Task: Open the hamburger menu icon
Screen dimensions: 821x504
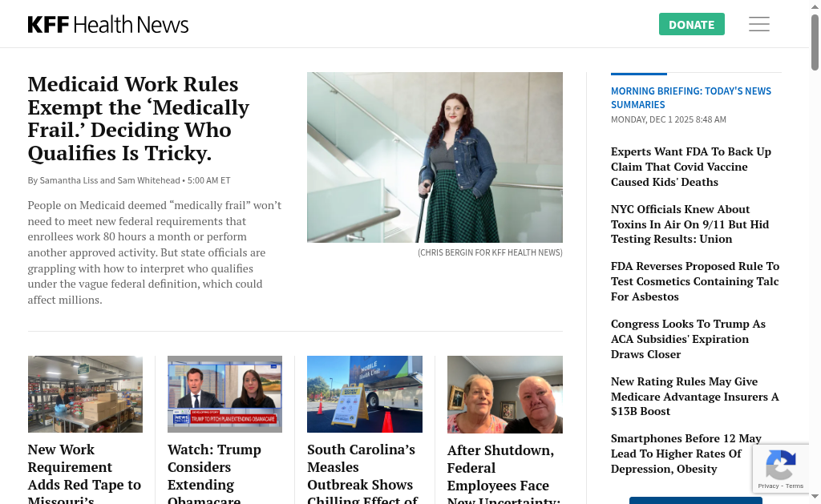Action: point(758,24)
